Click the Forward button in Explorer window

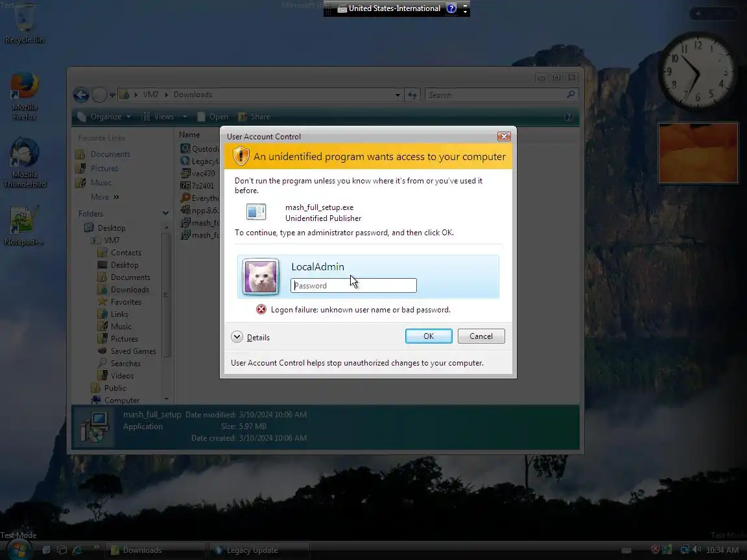pos(99,95)
